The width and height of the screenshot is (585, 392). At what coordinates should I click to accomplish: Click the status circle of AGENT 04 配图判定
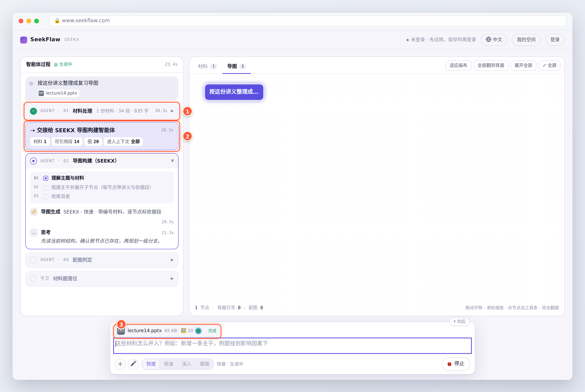[33, 260]
